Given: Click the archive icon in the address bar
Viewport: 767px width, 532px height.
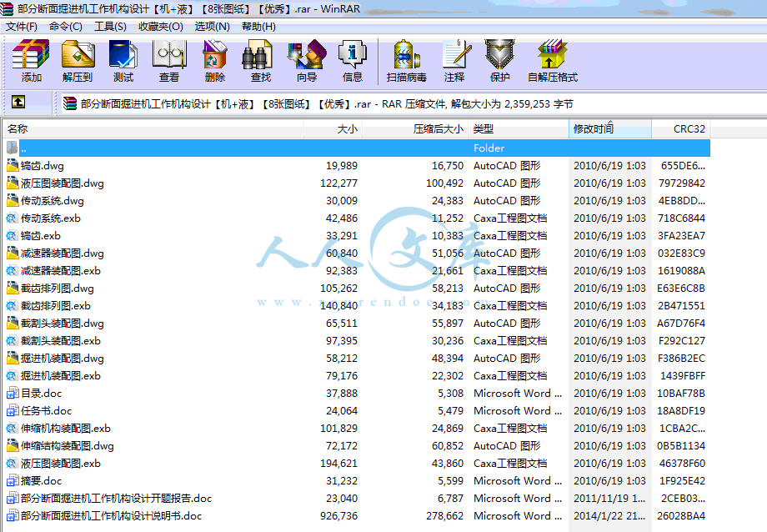Looking at the screenshot, I should coord(70,103).
